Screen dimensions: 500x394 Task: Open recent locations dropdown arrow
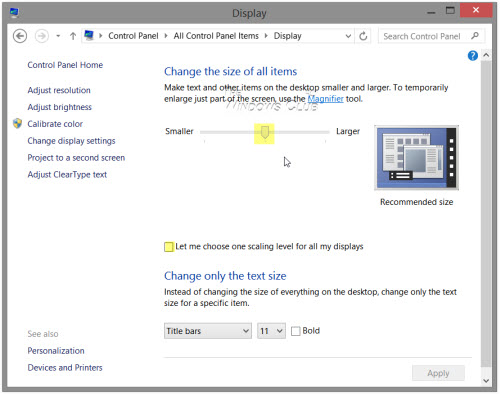point(58,36)
